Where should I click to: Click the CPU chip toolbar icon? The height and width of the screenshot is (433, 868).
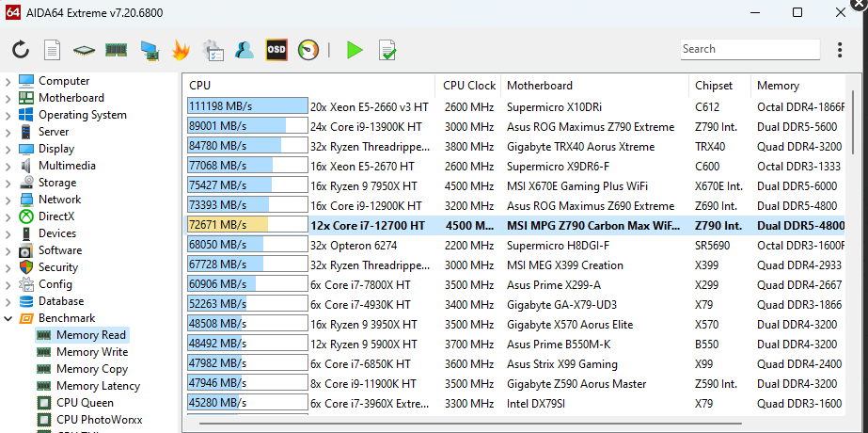(84, 51)
